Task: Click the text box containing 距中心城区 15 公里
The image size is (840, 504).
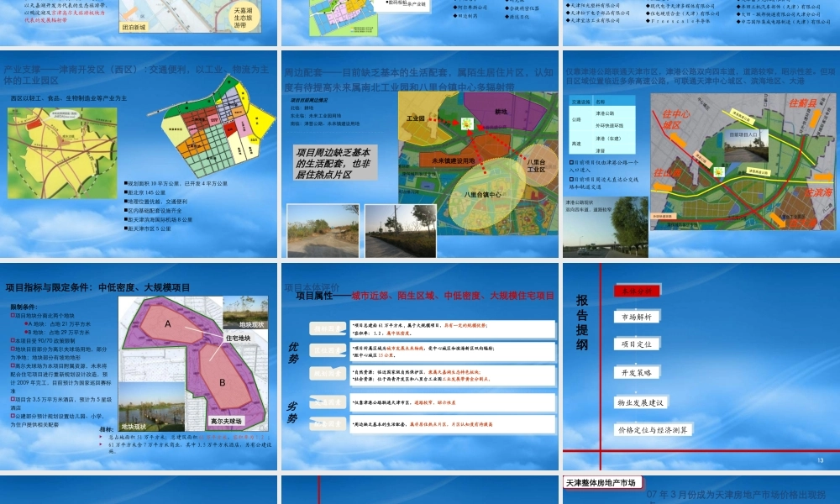Action: tap(452, 351)
